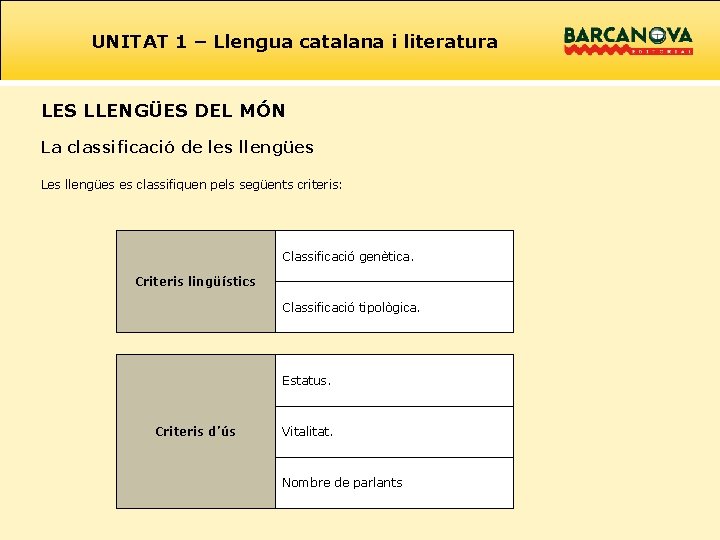This screenshot has width=720, height=540.
Task: Click the Barcanova logo
Action: 628,40
